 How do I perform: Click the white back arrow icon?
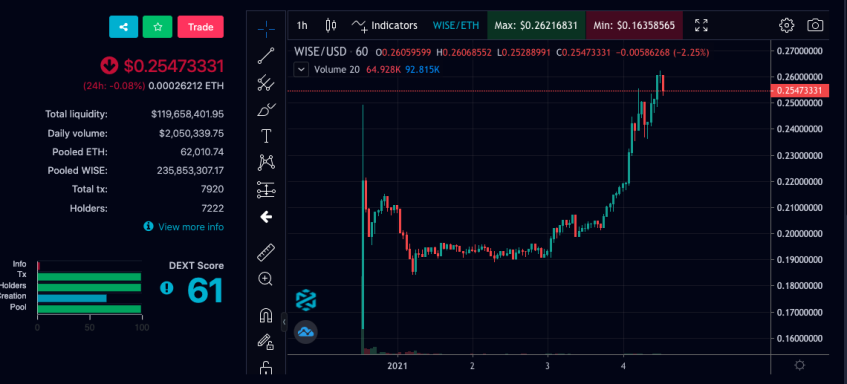point(266,217)
